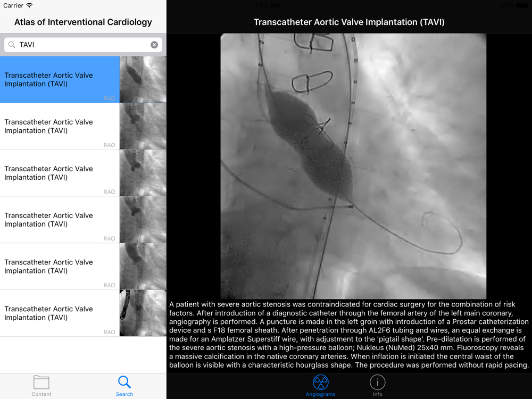Open the Info tab

point(377,386)
